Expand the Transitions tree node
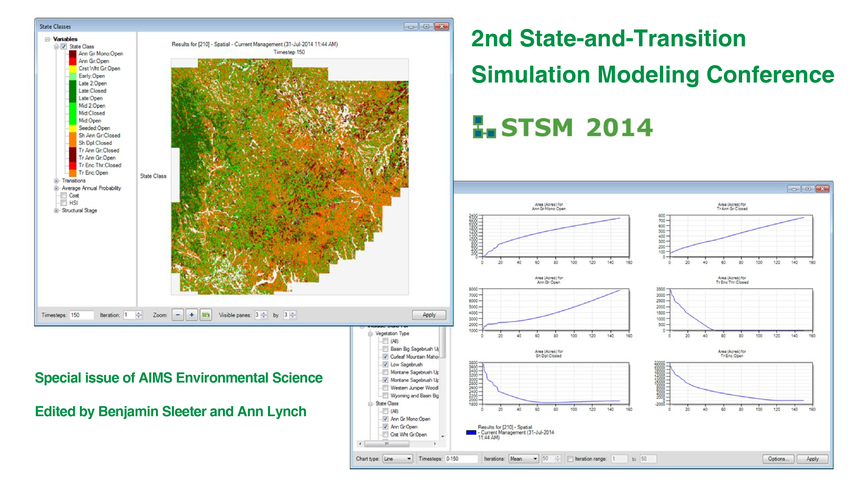The image size is (868, 483). coord(56,181)
